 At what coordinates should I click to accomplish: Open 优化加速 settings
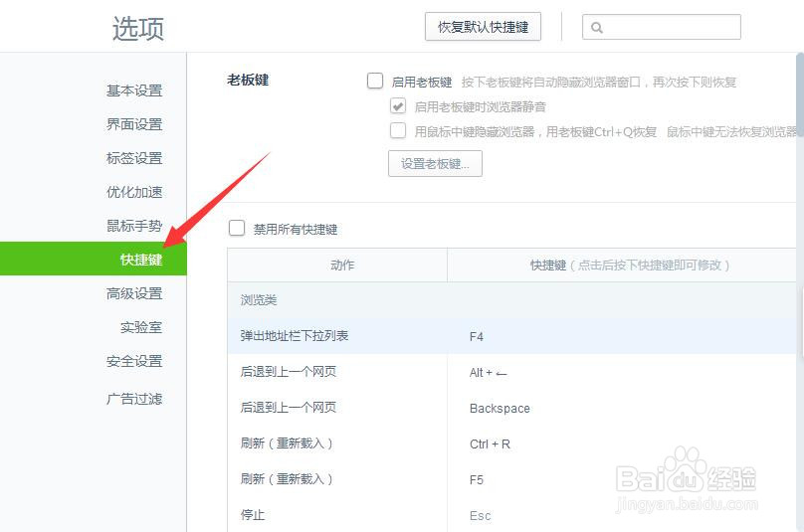134,192
